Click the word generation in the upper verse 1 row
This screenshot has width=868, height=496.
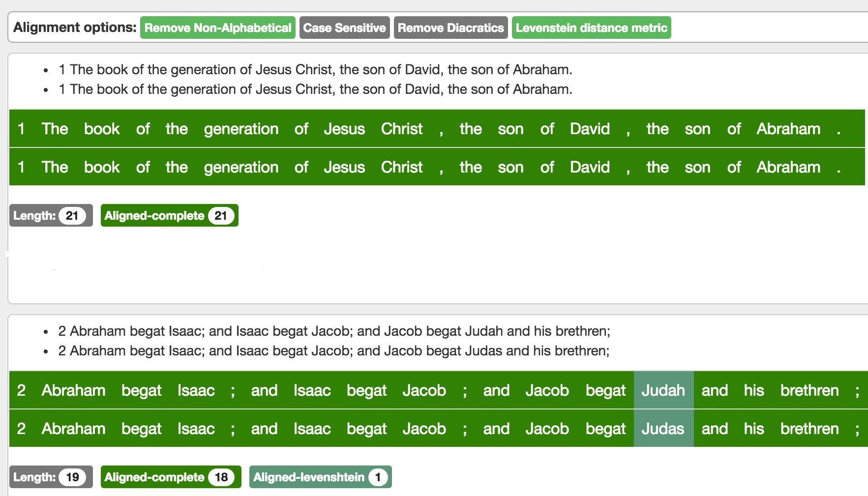coord(241,129)
